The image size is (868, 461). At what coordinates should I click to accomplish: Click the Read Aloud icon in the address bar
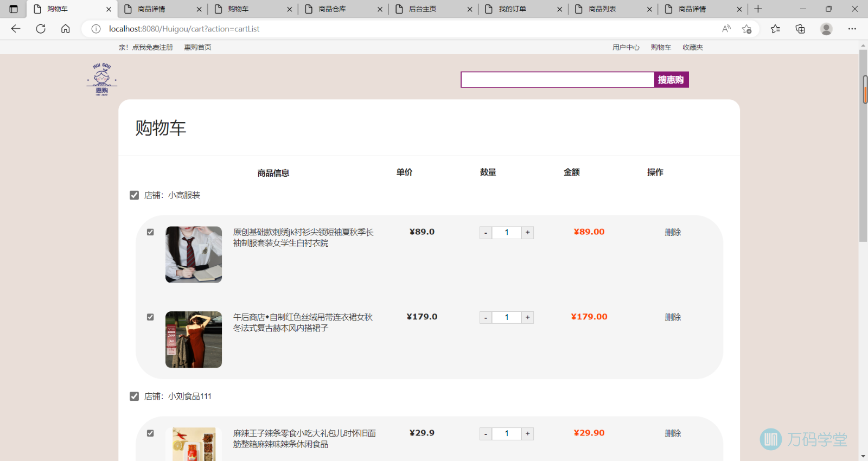pos(726,29)
